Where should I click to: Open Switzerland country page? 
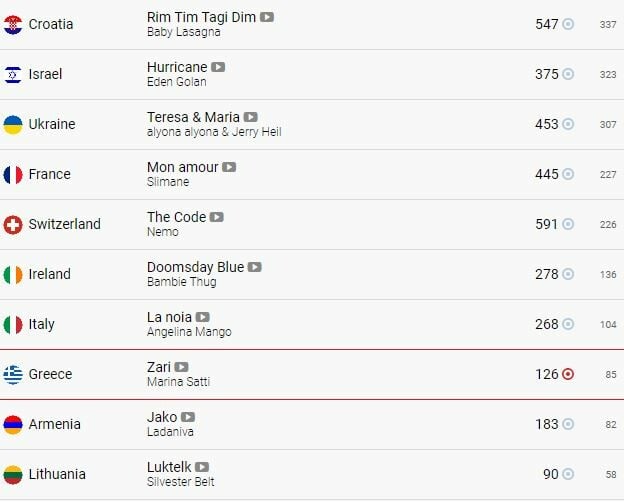(x=64, y=224)
